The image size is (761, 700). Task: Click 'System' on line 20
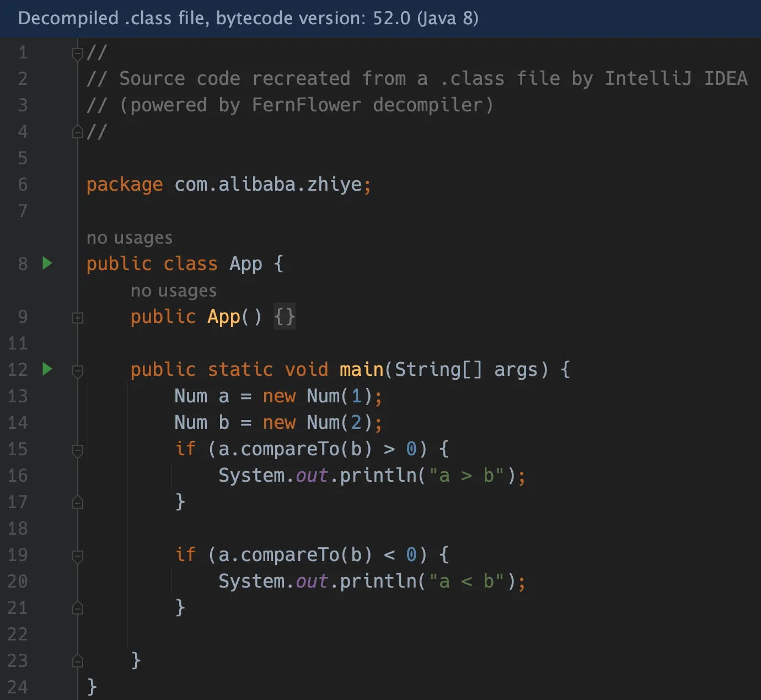pyautogui.click(x=251, y=581)
